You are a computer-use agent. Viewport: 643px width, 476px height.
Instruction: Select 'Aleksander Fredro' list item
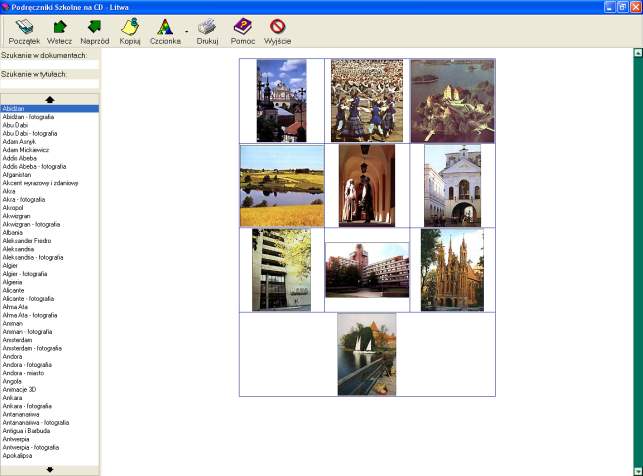tap(26, 241)
